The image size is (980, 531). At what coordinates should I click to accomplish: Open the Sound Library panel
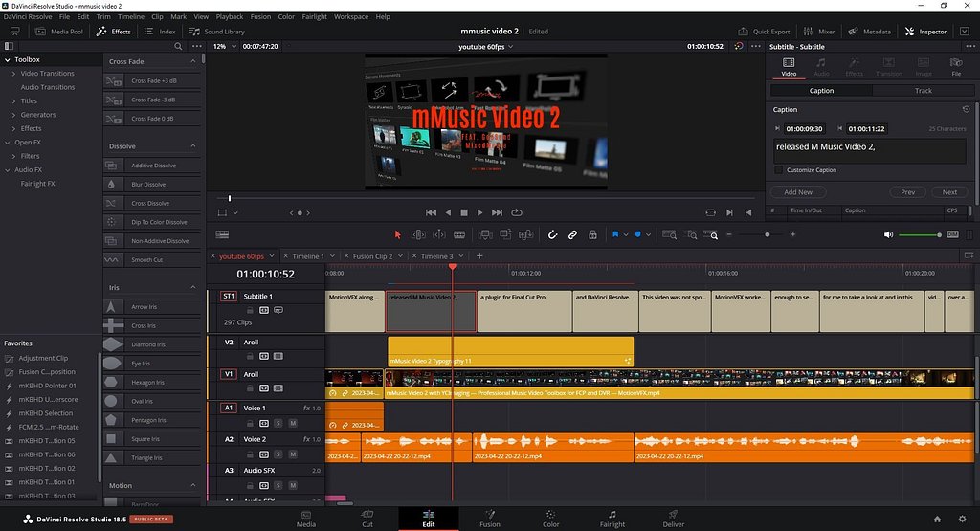pyautogui.click(x=217, y=32)
